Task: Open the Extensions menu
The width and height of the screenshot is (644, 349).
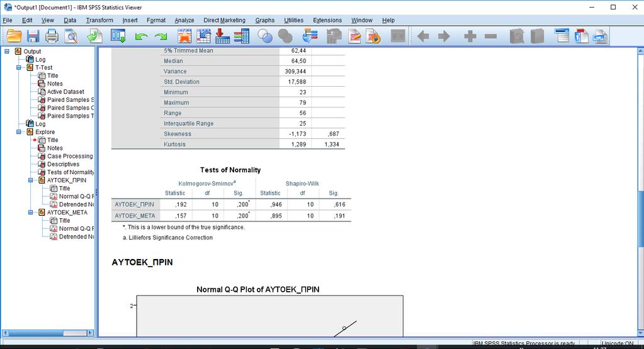Action: (327, 20)
